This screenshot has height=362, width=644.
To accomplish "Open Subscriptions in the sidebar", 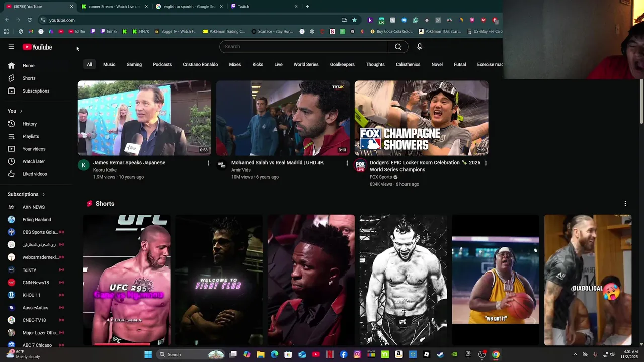I will click(x=36, y=91).
